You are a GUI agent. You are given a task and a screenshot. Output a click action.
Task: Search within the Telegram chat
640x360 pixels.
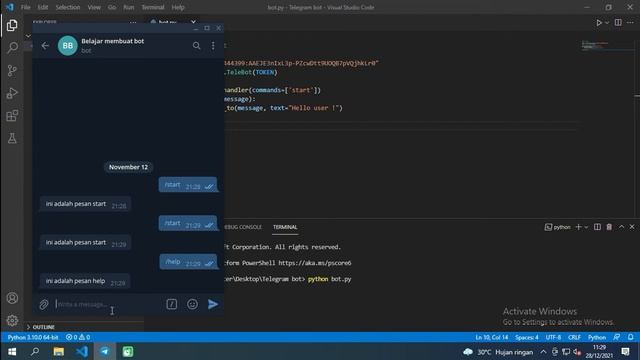pos(196,46)
